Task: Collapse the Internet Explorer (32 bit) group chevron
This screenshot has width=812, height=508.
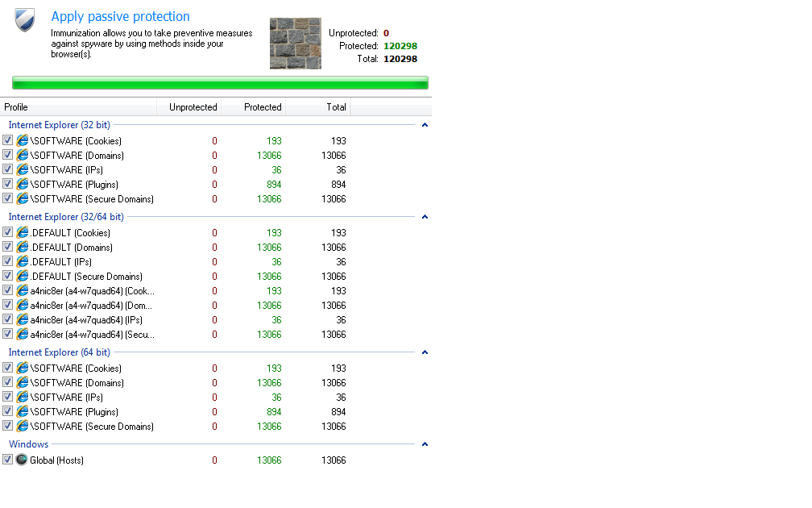Action: click(425, 125)
